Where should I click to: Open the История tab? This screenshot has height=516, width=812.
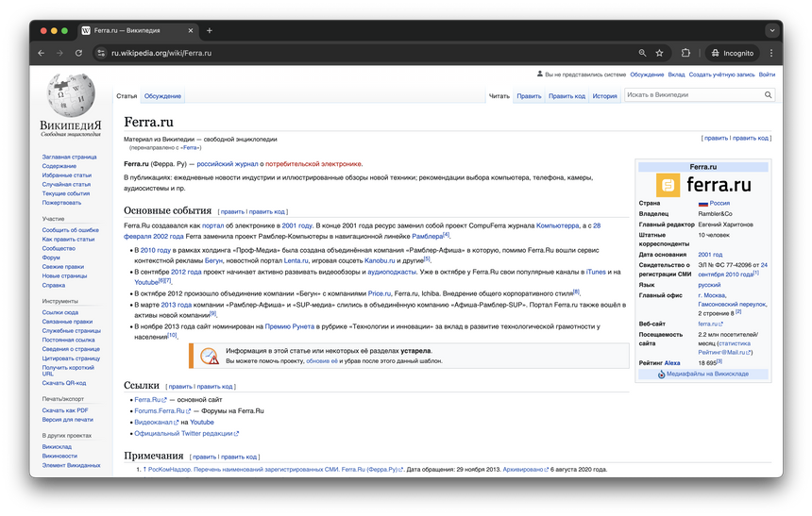pos(604,96)
